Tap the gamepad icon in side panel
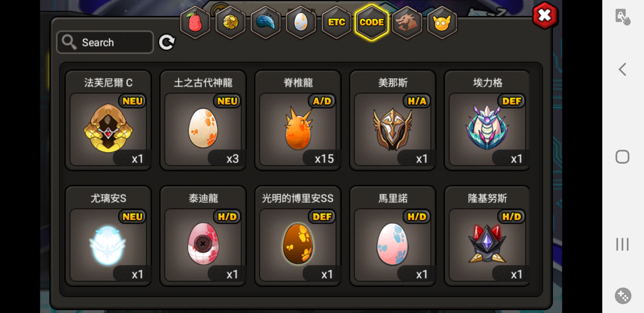Screen dimensions: 644x313 pyautogui.click(x=623, y=296)
